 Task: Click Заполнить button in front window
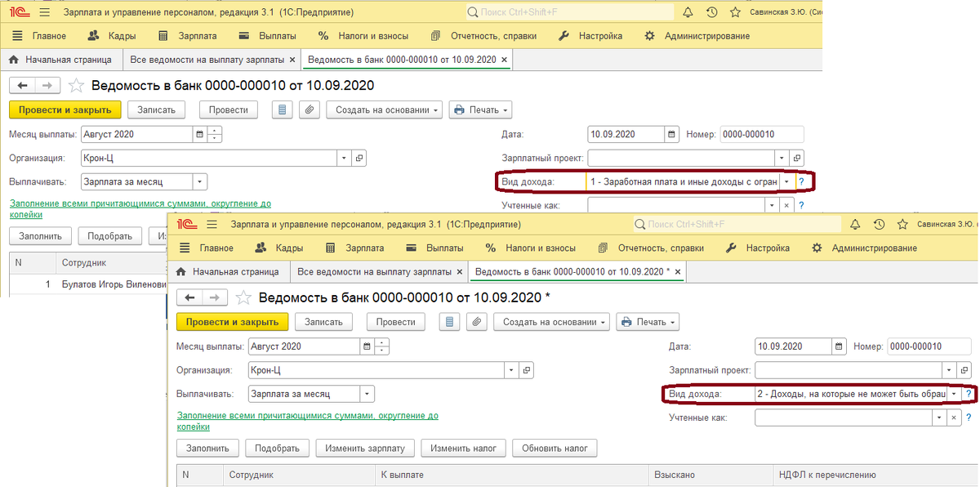coord(207,448)
